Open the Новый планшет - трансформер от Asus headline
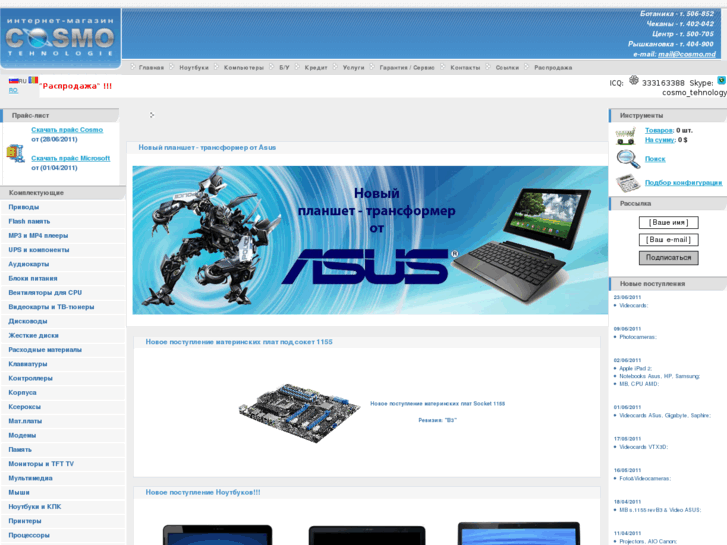 [x=207, y=147]
